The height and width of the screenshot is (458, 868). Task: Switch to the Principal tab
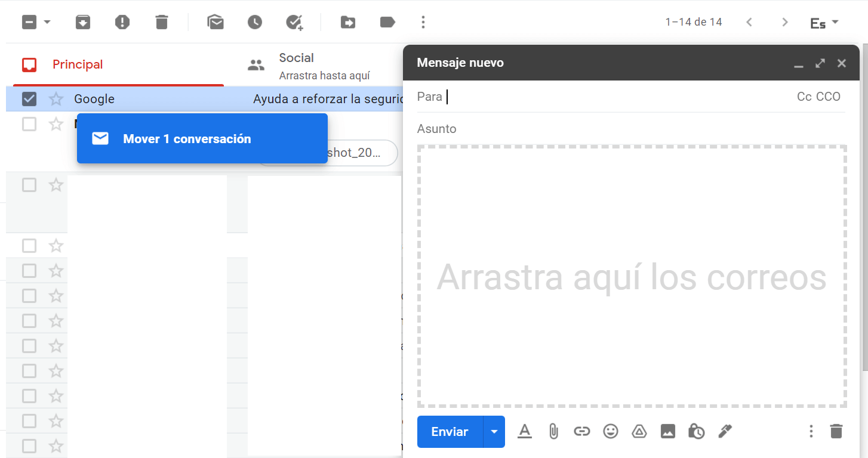click(78, 64)
